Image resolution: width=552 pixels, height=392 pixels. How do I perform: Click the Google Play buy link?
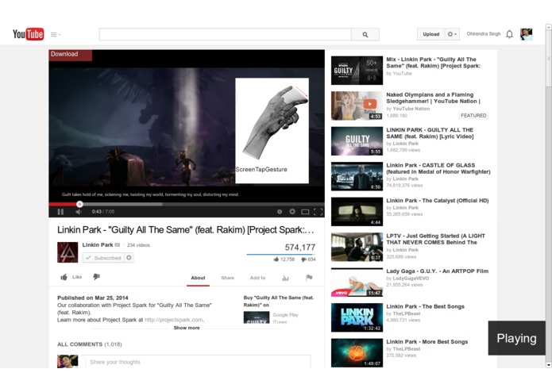point(285,315)
